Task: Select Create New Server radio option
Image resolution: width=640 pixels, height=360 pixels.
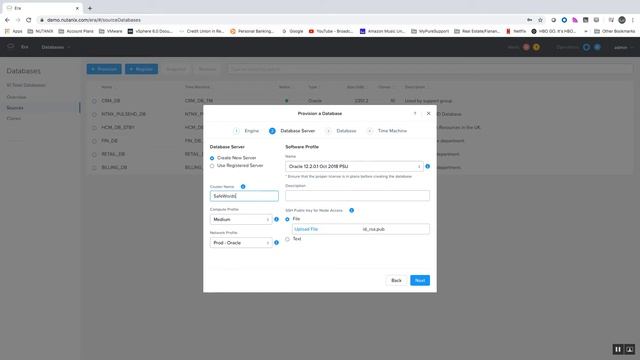Action: (212, 158)
